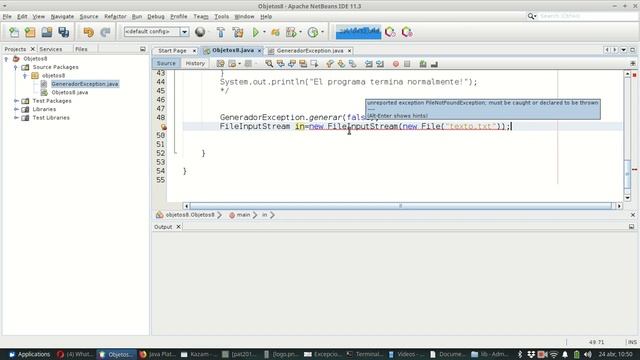Viewport: 640px width, 360px height.
Task: Redo the last edit
Action: tap(105, 32)
